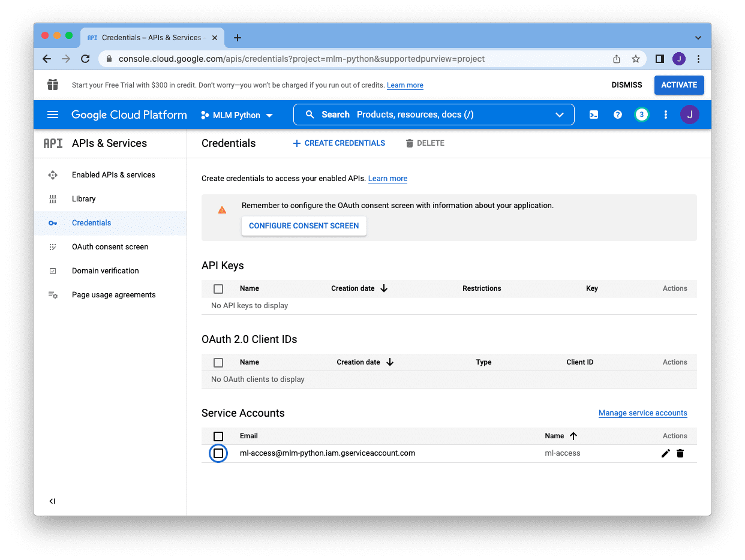Select all OAuth 2.0 Client IDs checkbox
The image size is (745, 560).
tap(218, 363)
